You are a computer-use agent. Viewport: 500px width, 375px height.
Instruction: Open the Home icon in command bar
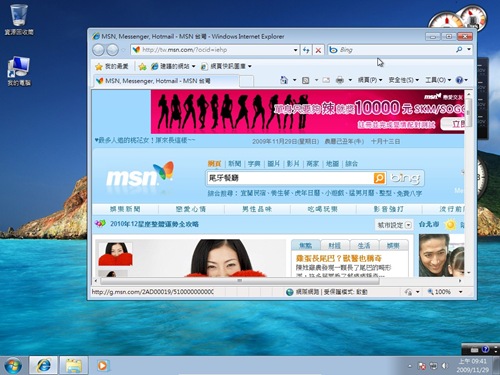(284, 80)
